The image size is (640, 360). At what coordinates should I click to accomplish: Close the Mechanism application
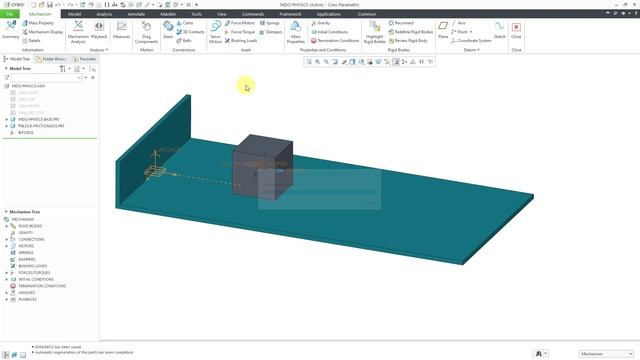pos(516,29)
